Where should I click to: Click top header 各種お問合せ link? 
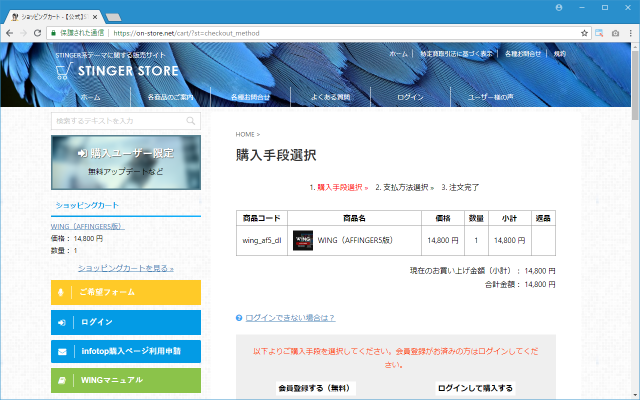(x=523, y=53)
